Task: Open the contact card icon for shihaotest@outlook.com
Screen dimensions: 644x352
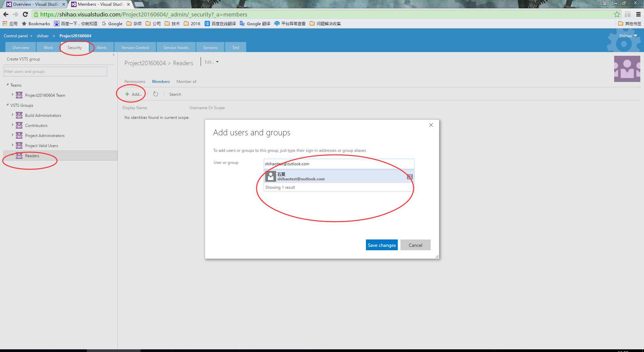Action: click(410, 177)
